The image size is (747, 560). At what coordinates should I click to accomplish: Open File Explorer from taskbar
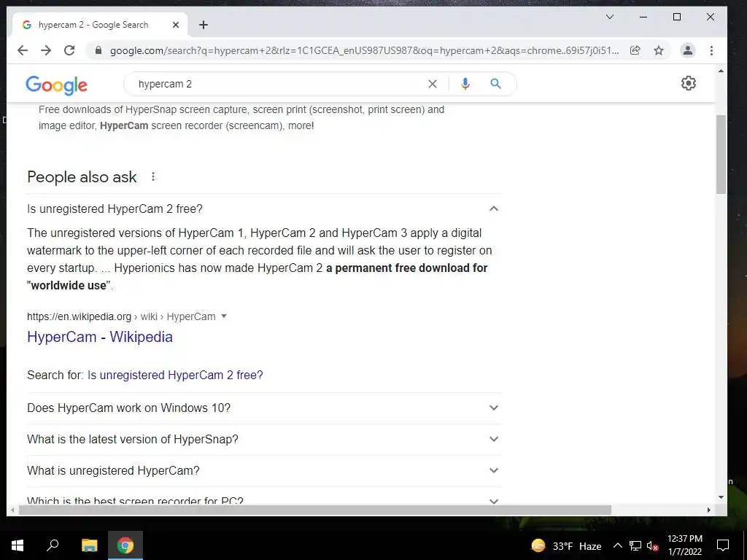[89, 545]
